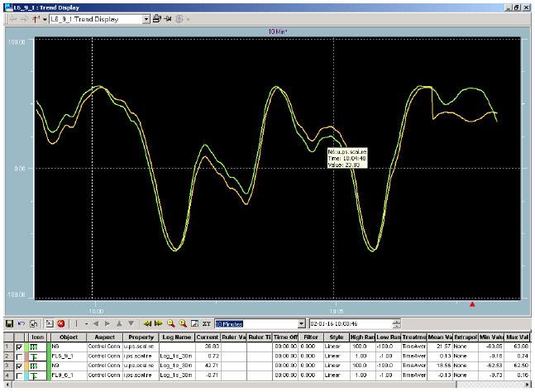Click the yellow double-right scroll forward icon
The height and width of the screenshot is (392, 535).
(x=158, y=323)
